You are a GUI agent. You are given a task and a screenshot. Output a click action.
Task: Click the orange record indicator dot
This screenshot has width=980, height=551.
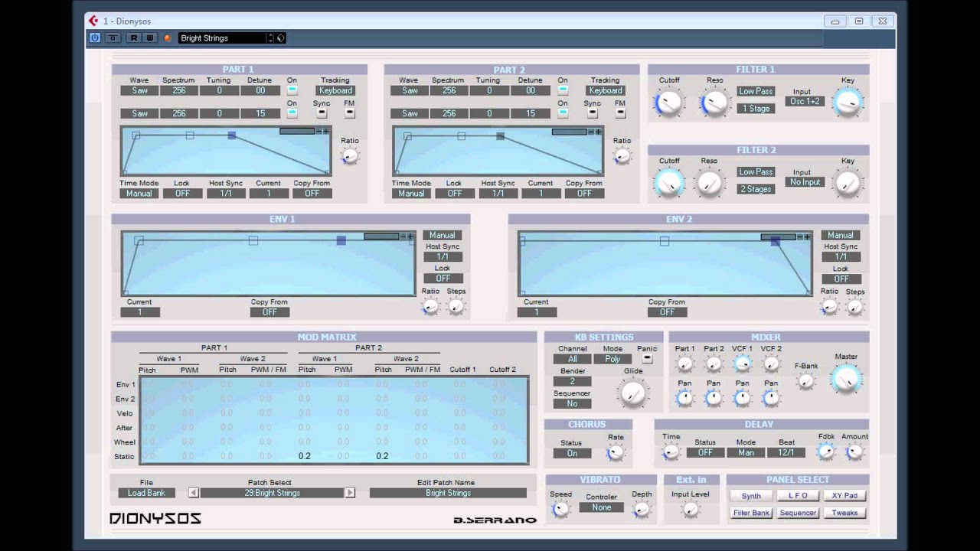coord(168,37)
